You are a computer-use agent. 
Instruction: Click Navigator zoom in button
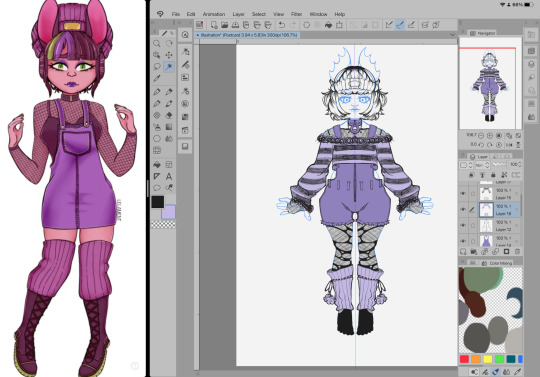490,136
